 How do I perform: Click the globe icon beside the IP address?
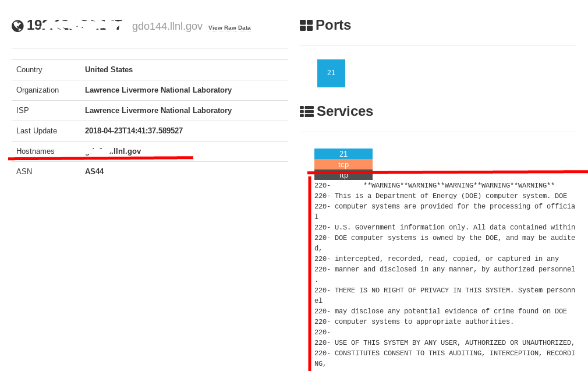17,26
